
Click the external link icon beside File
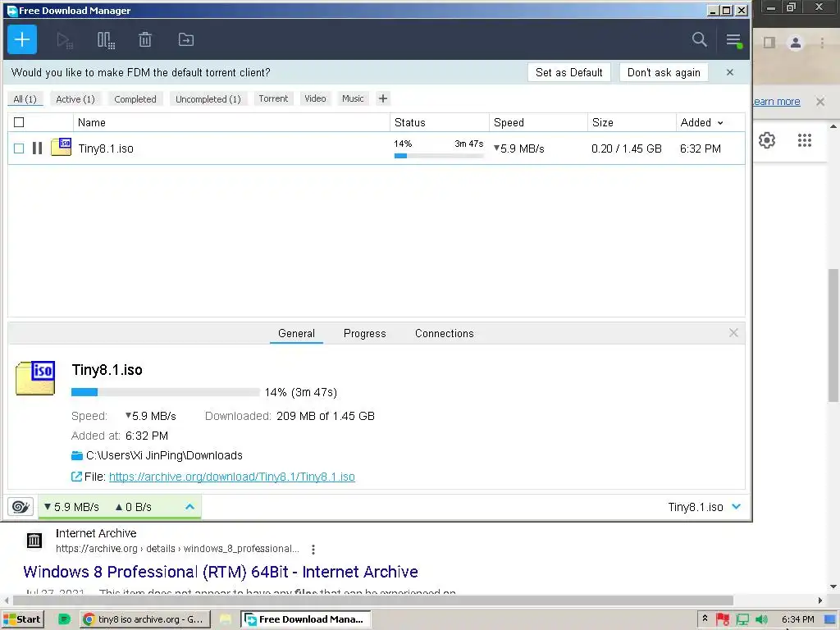coord(76,477)
